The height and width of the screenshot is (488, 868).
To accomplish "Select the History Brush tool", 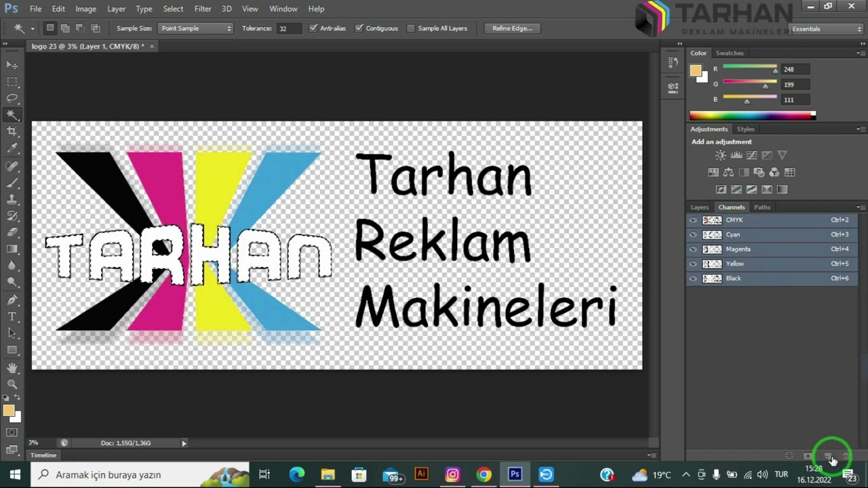I will (12, 216).
